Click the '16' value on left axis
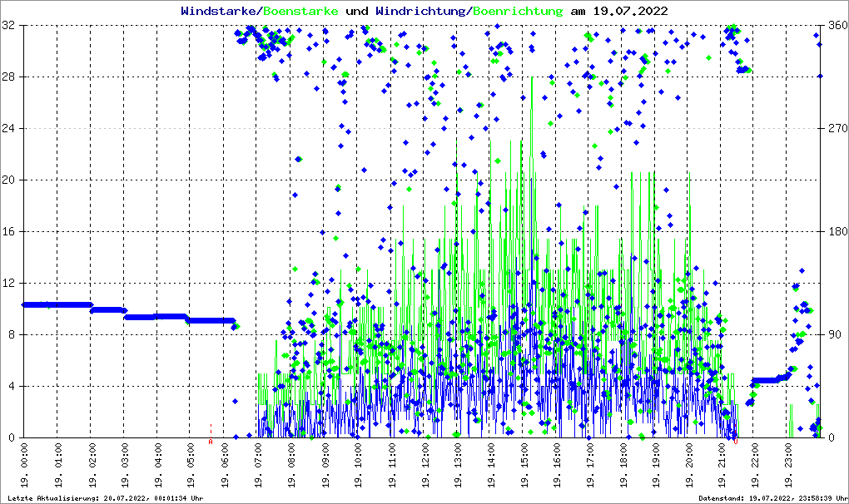Image resolution: width=849 pixels, height=504 pixels. (10, 231)
